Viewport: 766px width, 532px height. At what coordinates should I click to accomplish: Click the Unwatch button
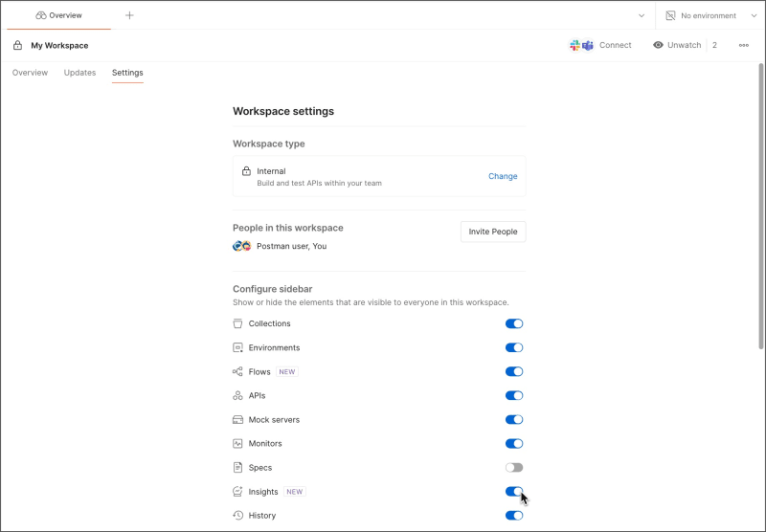pos(677,45)
